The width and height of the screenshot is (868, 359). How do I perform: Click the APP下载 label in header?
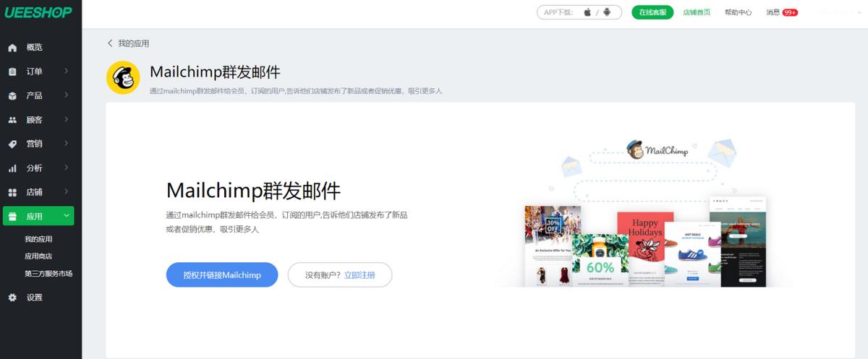pos(559,12)
